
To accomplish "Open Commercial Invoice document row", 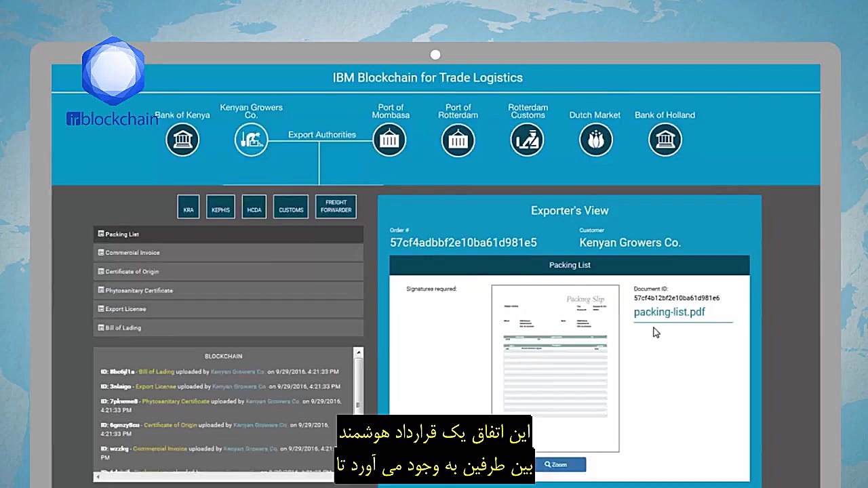I will point(229,253).
